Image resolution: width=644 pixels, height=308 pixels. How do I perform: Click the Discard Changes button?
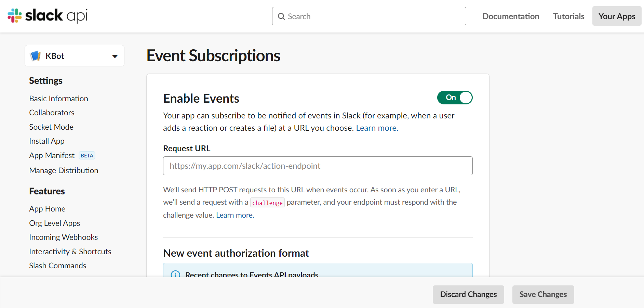[468, 295]
